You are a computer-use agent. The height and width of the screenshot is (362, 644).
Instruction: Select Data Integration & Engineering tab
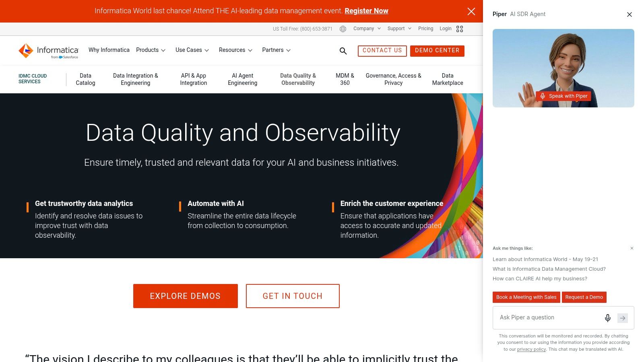pos(136,79)
